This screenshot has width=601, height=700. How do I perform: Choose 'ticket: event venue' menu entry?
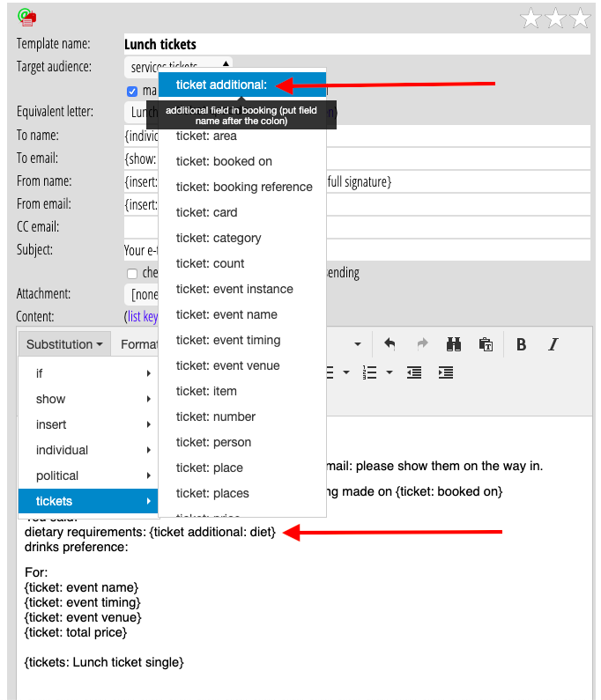coord(242,365)
